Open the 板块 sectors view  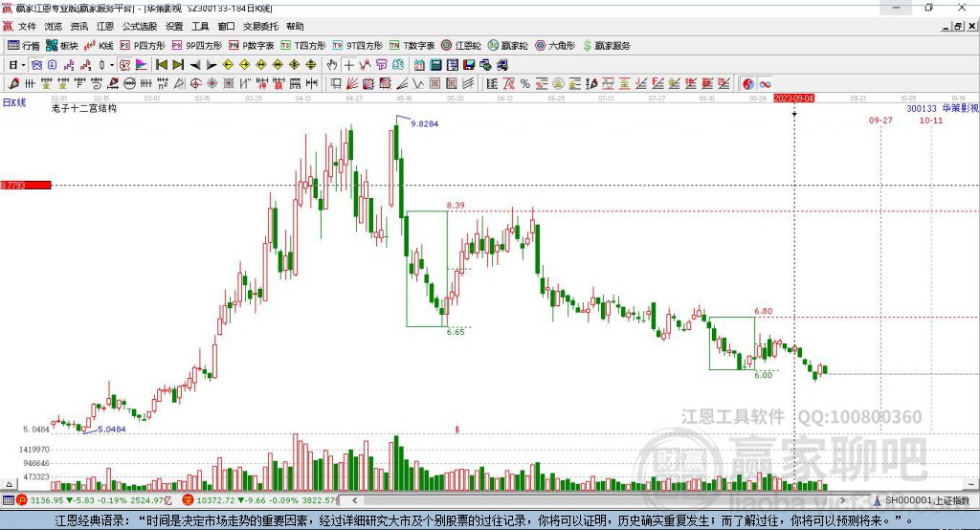click(x=62, y=46)
